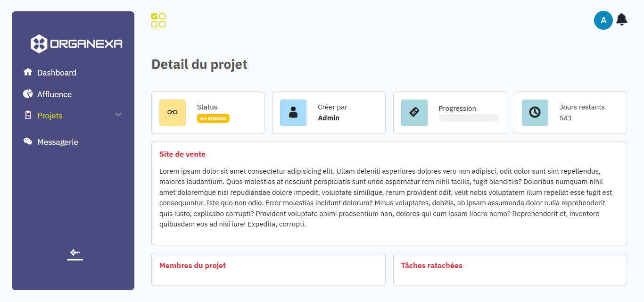The image size is (644, 302).
Task: Click the person icon on the Créer par card
Action: pyautogui.click(x=293, y=113)
